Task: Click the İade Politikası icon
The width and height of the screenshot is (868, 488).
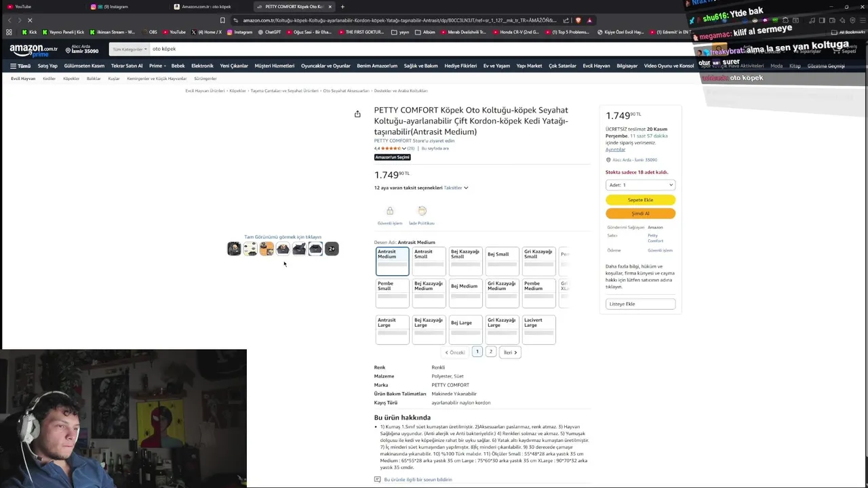Action: [422, 211]
